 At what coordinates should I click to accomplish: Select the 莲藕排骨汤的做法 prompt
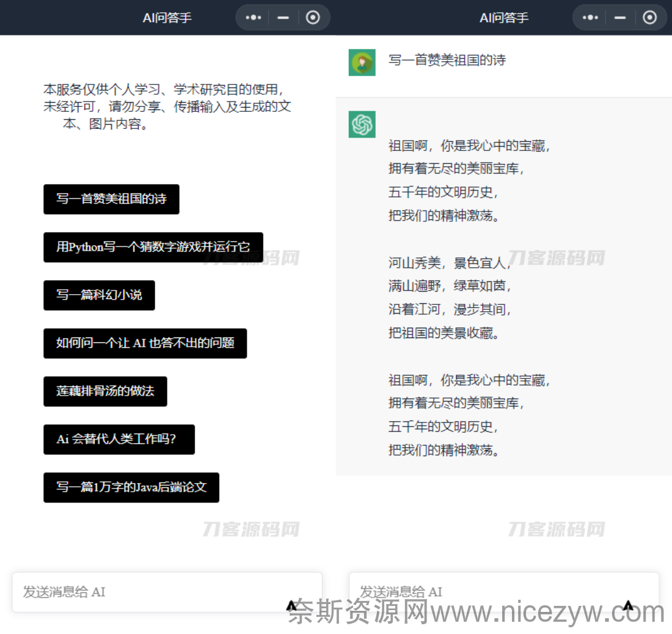(105, 391)
